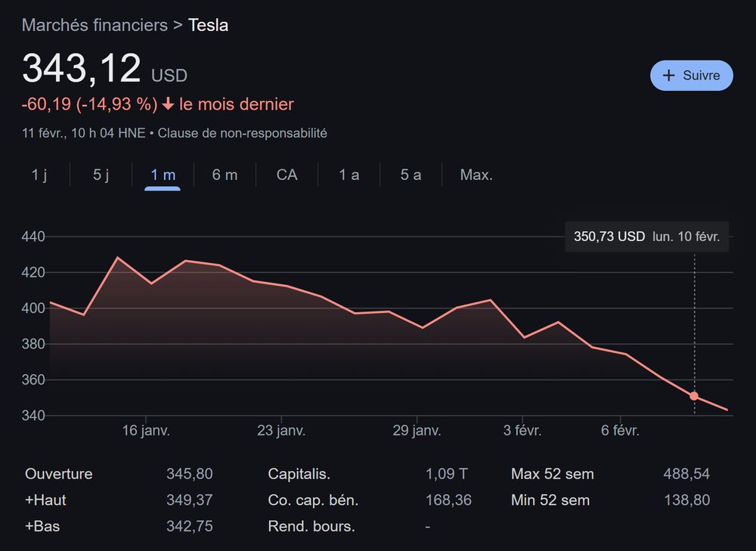Click the 23 janv. axis date label
Screen dimensions: 756x551
(x=281, y=430)
